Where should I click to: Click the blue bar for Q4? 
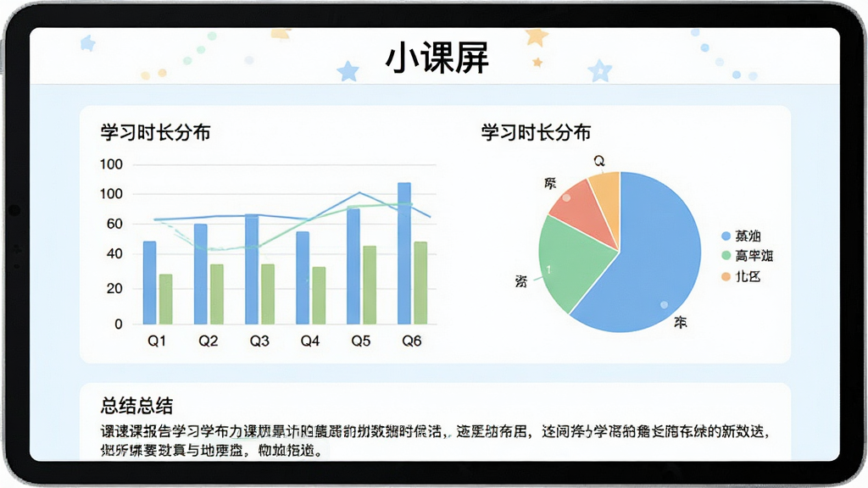(x=303, y=278)
